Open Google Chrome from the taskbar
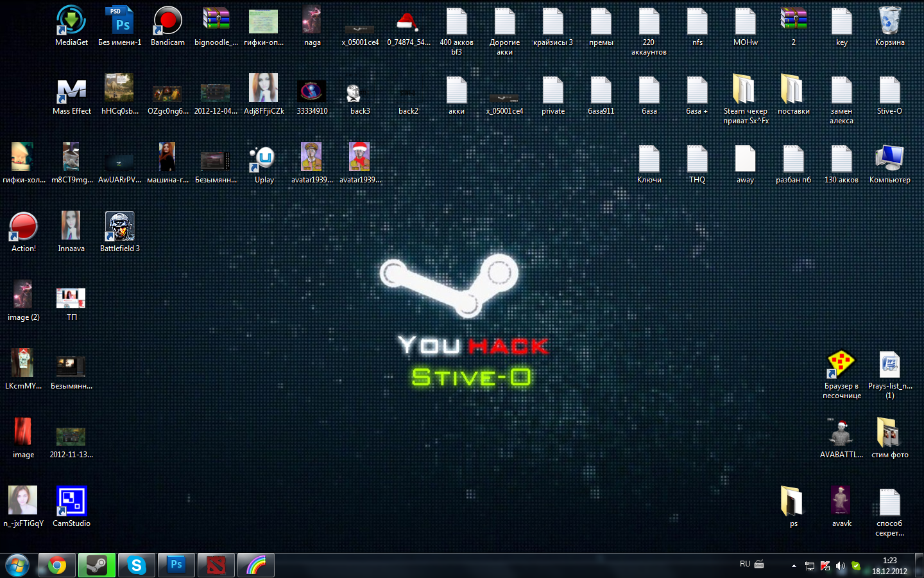 [57, 566]
